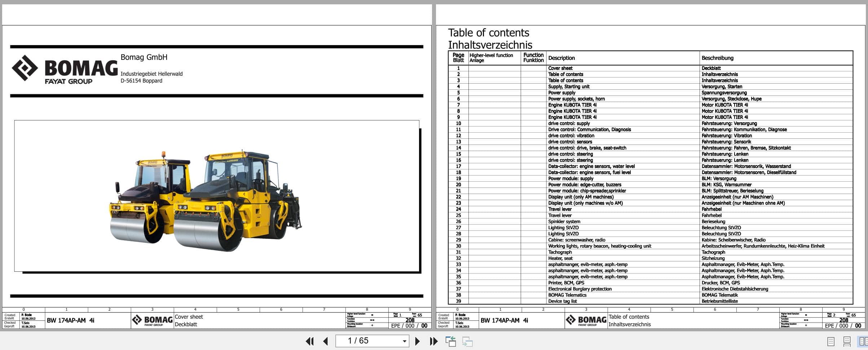The width and height of the screenshot is (868, 350).
Task: Click 'Deckblatt' in Beschreibung column
Action: click(x=711, y=68)
